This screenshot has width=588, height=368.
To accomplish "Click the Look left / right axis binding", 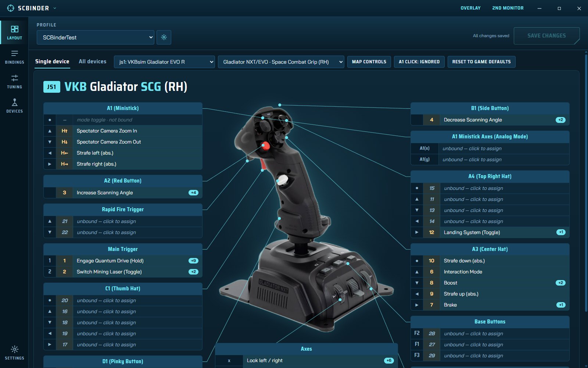I will click(306, 360).
